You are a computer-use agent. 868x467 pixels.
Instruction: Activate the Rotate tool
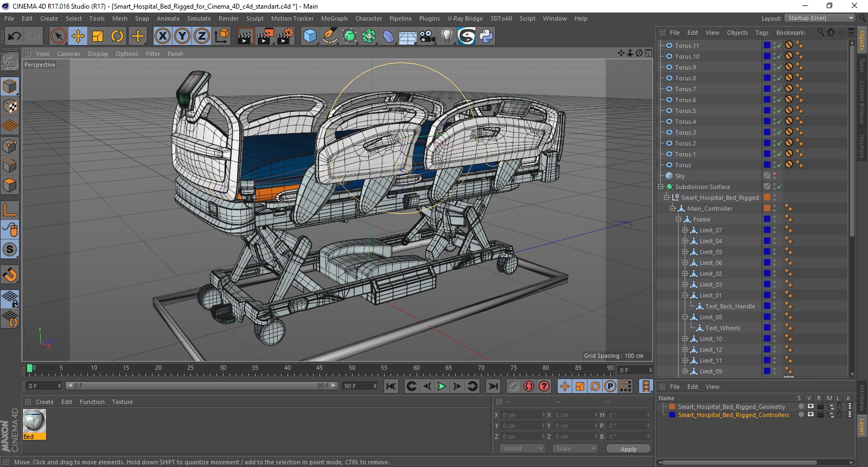pos(117,36)
